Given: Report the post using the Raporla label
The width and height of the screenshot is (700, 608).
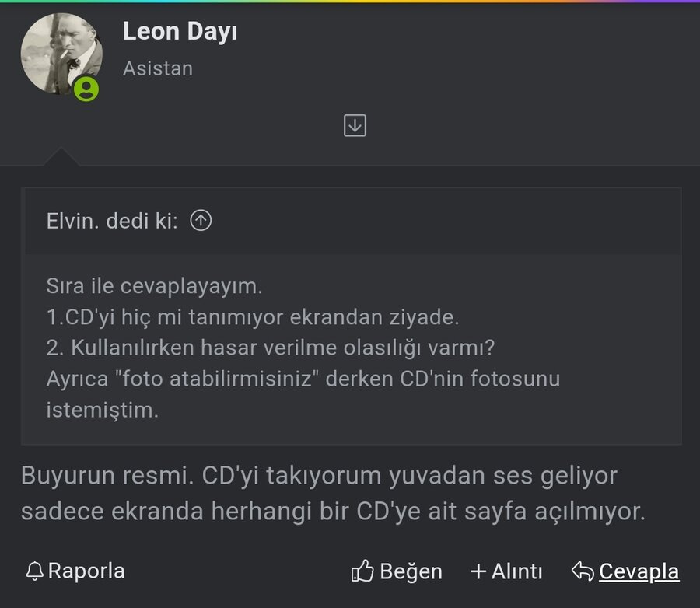Looking at the screenshot, I should click(86, 571).
